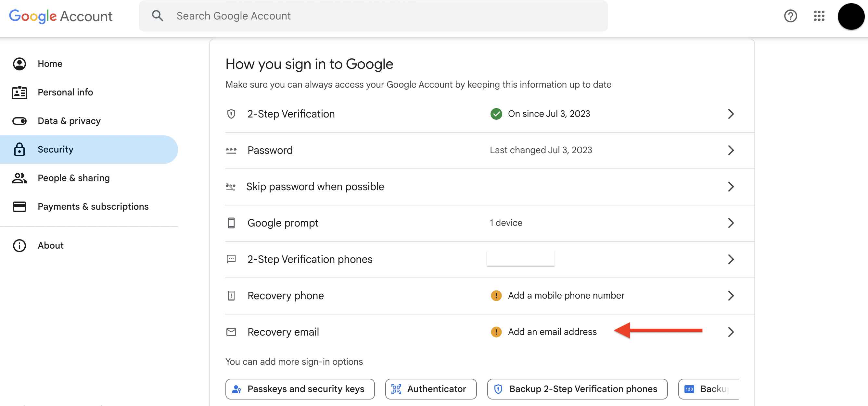Expand the Password row chevron
This screenshot has height=406, width=868.
[x=731, y=150]
